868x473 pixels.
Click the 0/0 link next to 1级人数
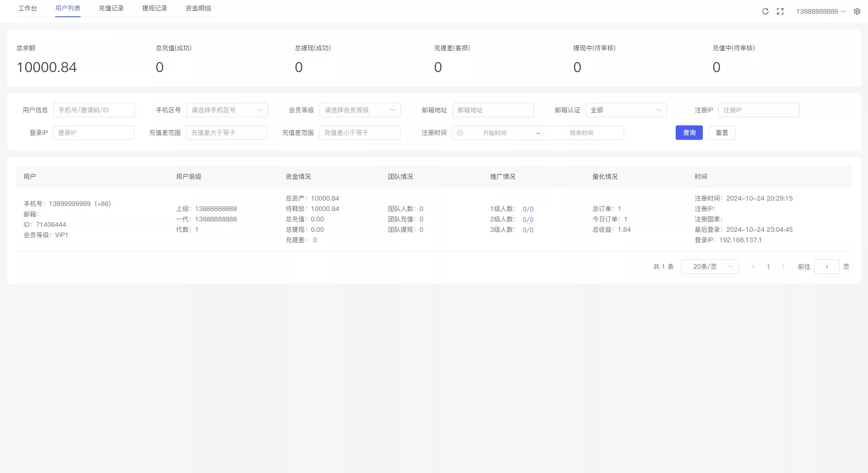point(528,209)
